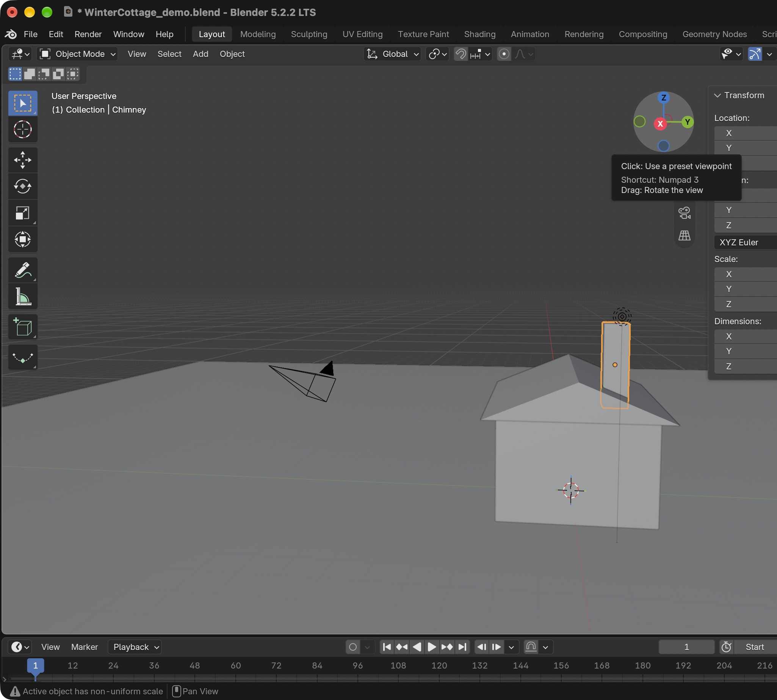This screenshot has width=777, height=700.
Task: Click frame 120 on timeline ruler
Action: (439, 665)
